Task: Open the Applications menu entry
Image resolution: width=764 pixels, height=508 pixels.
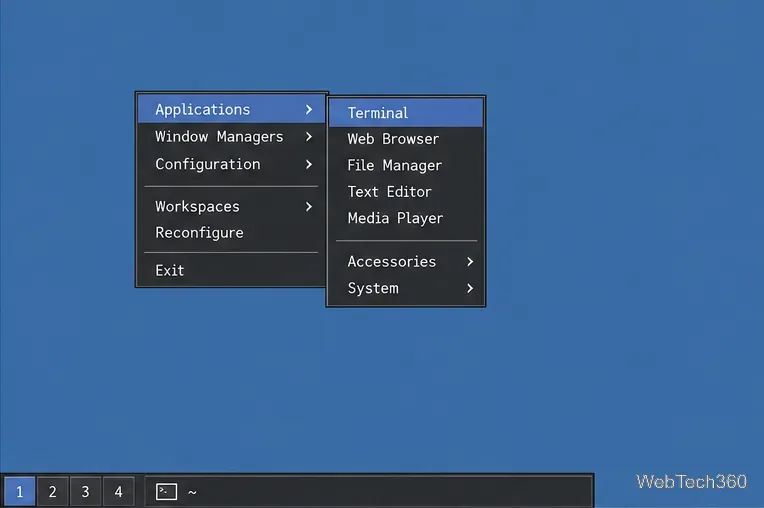Action: tap(231, 109)
